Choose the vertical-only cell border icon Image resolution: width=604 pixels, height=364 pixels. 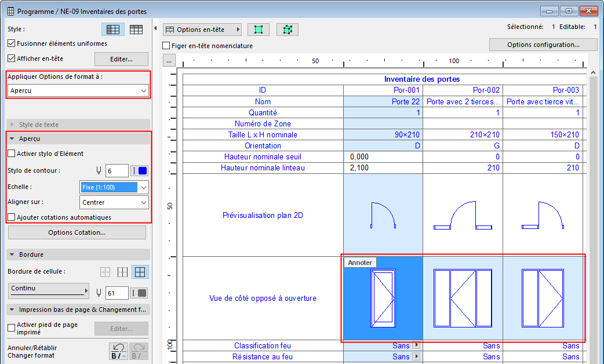[122, 272]
